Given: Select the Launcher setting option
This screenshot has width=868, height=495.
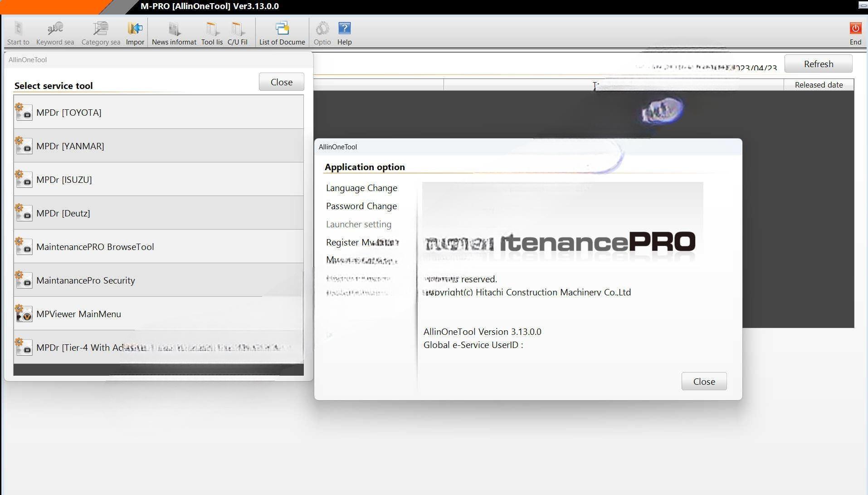Looking at the screenshot, I should coord(359,224).
